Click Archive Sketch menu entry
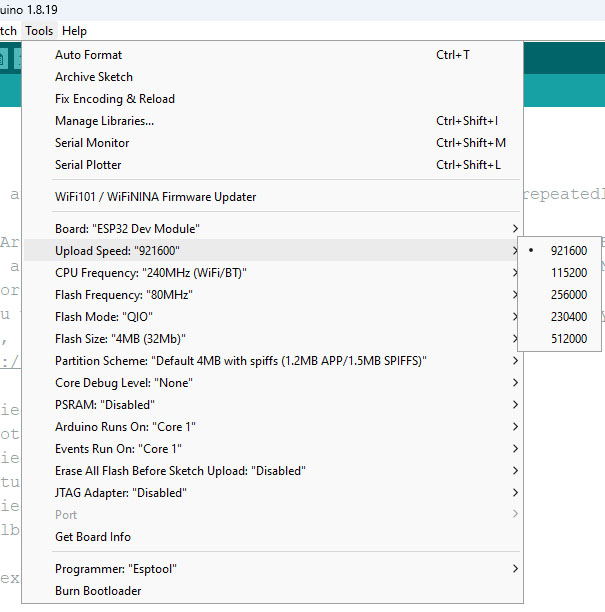605x612 pixels. point(94,77)
